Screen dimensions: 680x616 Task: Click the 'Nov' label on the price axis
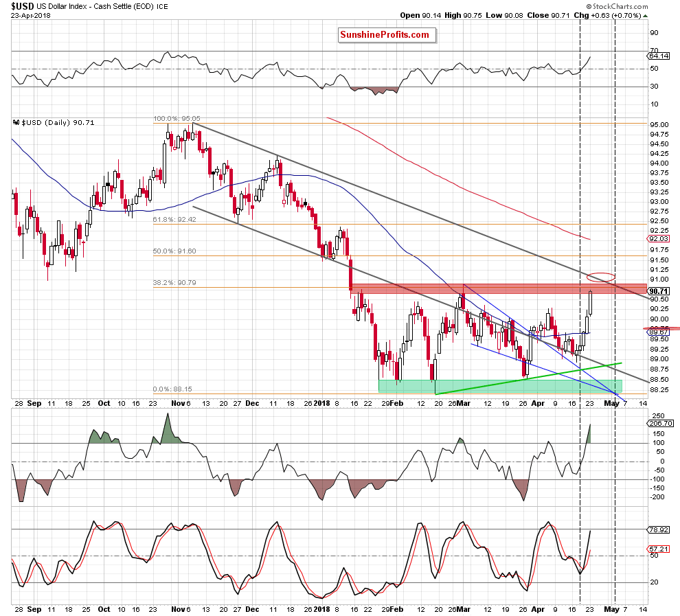[x=178, y=403]
